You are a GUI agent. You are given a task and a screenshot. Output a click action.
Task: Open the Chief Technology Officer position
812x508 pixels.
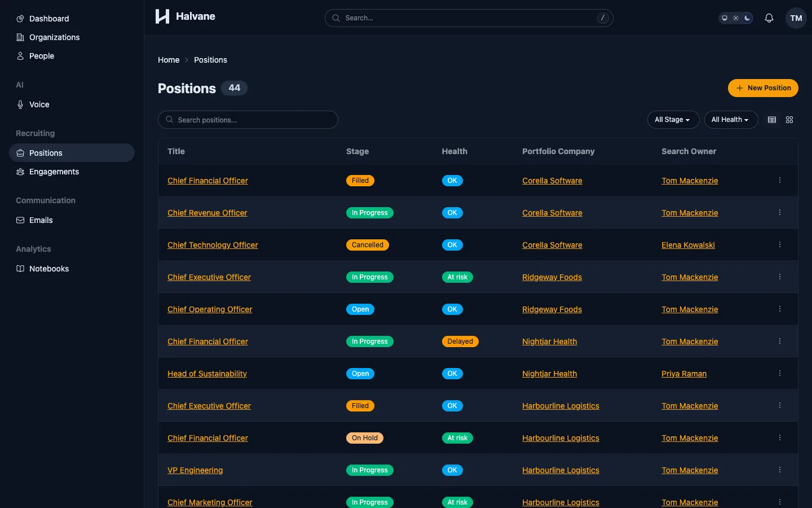tap(213, 245)
